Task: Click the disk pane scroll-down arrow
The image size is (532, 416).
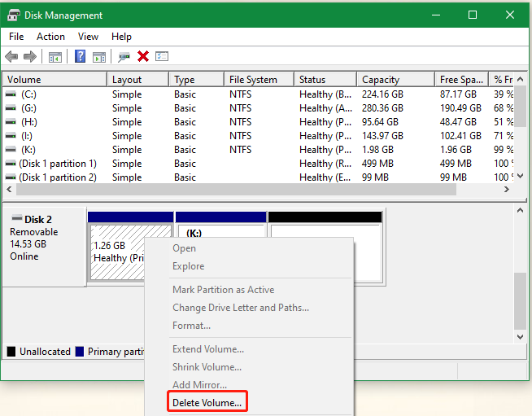Action: coord(520,337)
